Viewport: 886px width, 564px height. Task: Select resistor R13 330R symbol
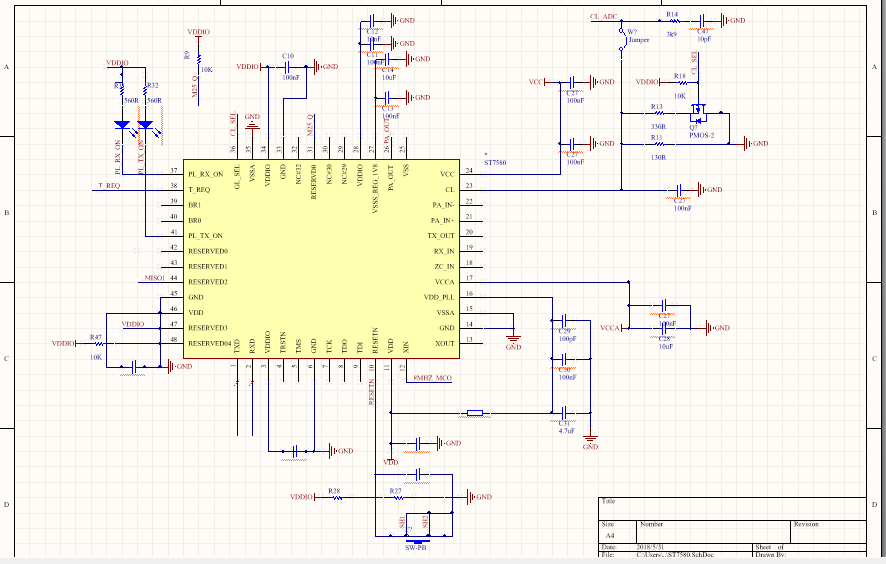tap(657, 112)
